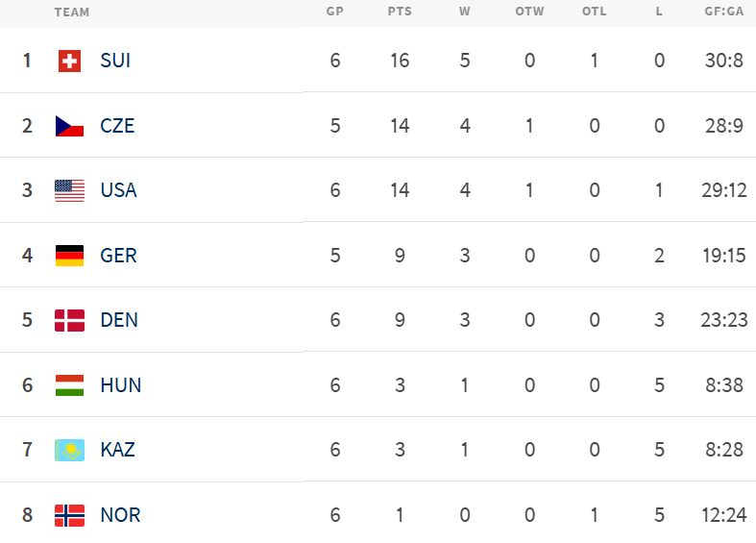Click the Kazakhstan flag icon

[x=69, y=450]
